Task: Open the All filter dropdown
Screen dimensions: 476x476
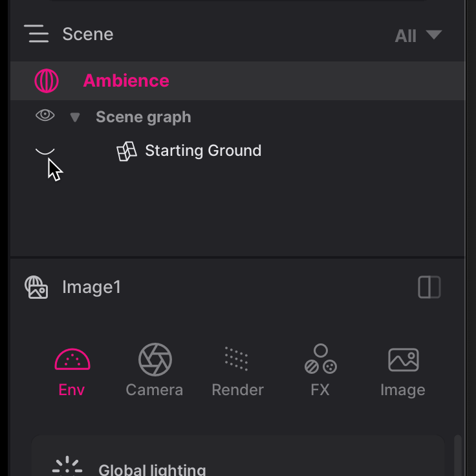Action: [x=418, y=36]
